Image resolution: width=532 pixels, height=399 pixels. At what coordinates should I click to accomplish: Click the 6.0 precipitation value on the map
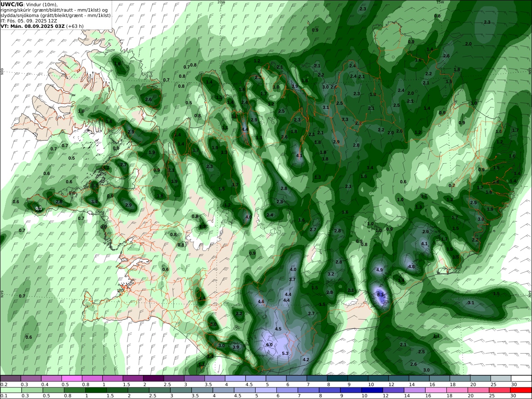coord(269,345)
